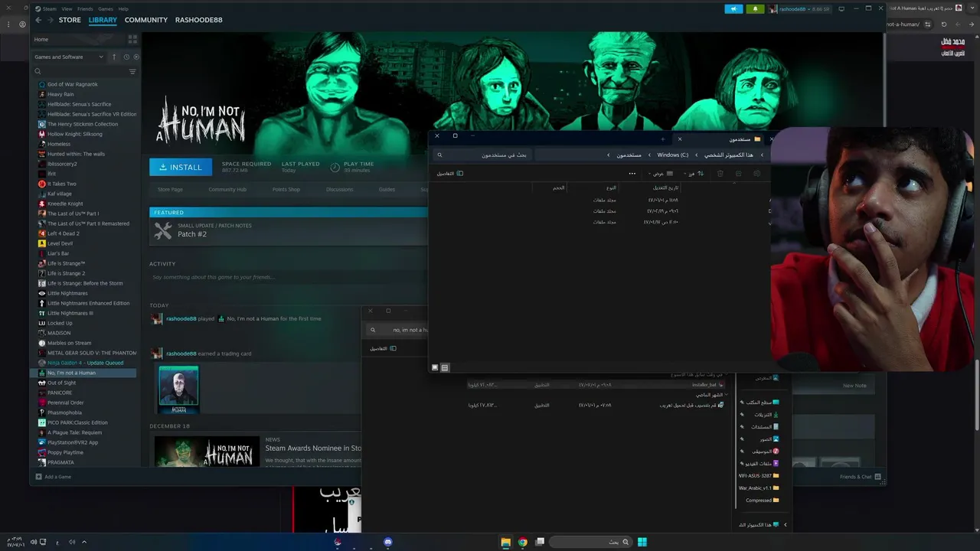
Task: Open the Store Page link for the game
Action: 170,189
